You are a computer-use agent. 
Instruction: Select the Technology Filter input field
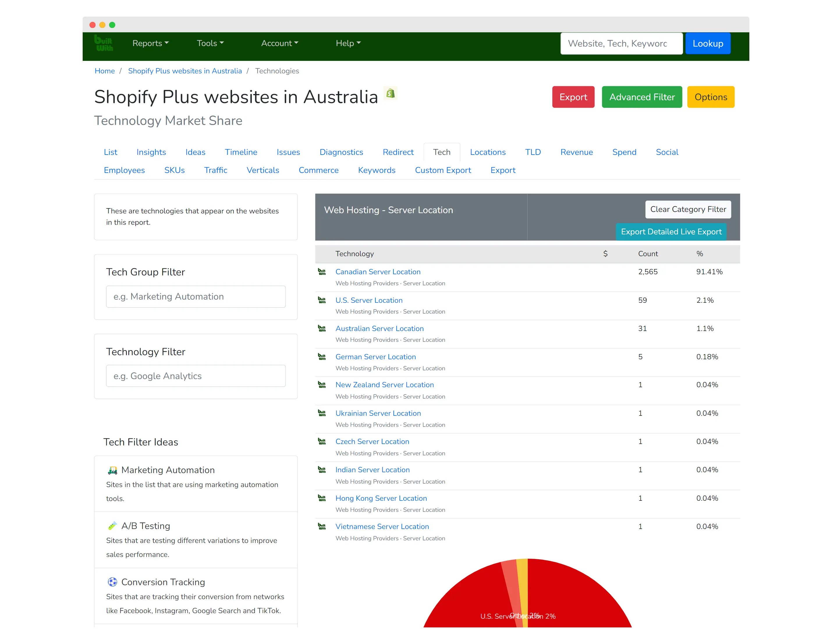[196, 376]
